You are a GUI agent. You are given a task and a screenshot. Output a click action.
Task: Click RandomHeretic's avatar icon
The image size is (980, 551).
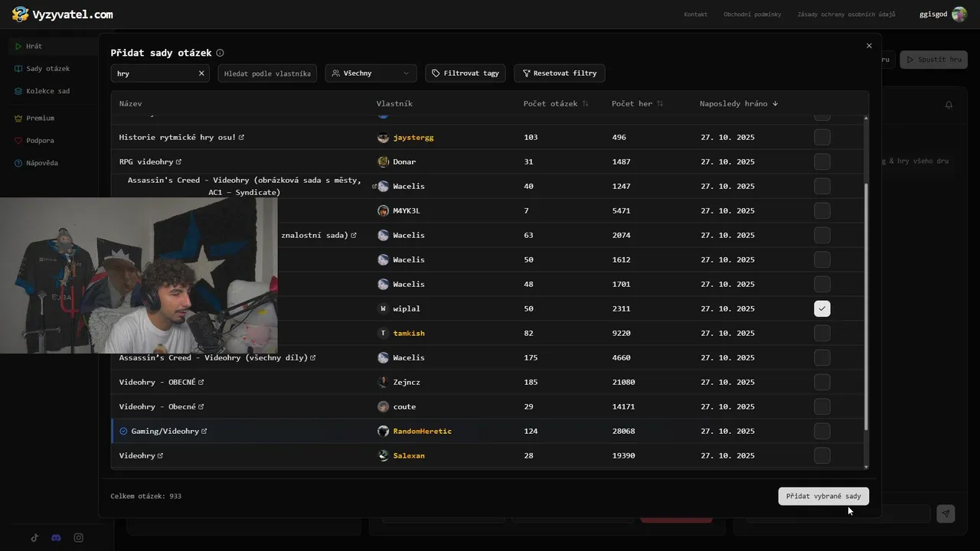(x=383, y=432)
